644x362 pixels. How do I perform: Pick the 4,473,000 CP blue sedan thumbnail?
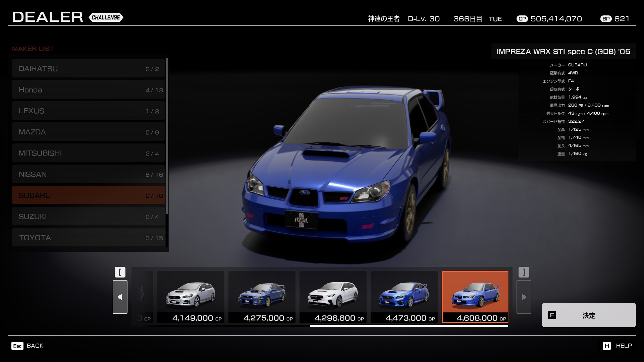[404, 297]
